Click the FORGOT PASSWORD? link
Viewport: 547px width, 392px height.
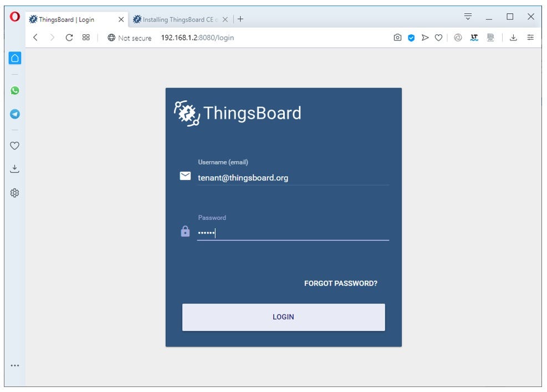coord(341,283)
